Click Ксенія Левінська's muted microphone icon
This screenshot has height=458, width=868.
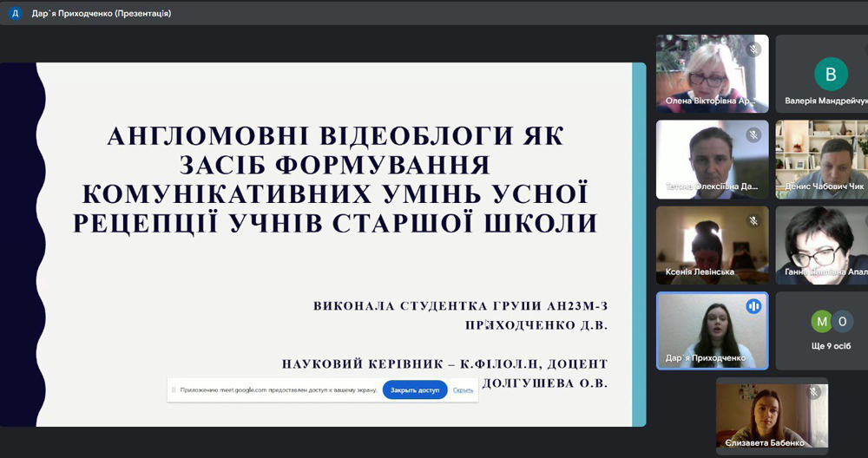pyautogui.click(x=753, y=220)
